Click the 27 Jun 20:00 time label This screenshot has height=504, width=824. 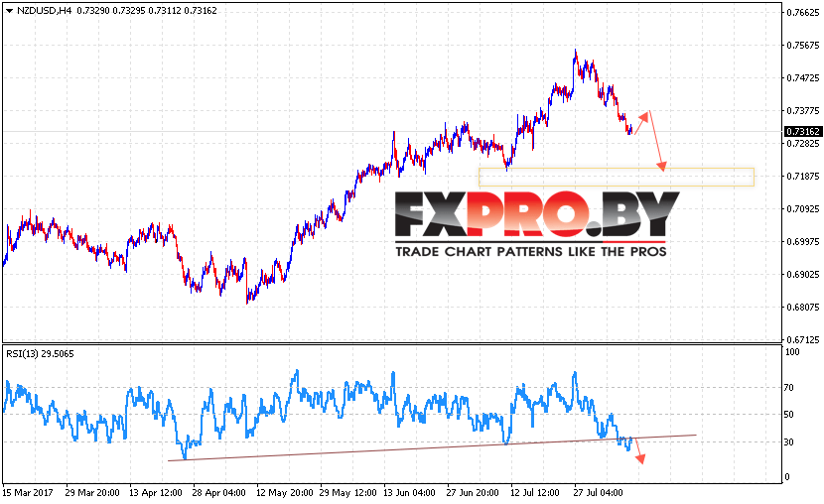pyautogui.click(x=473, y=492)
